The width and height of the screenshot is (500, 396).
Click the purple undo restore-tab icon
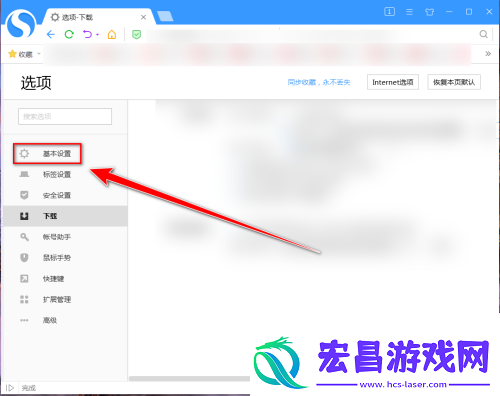87,34
